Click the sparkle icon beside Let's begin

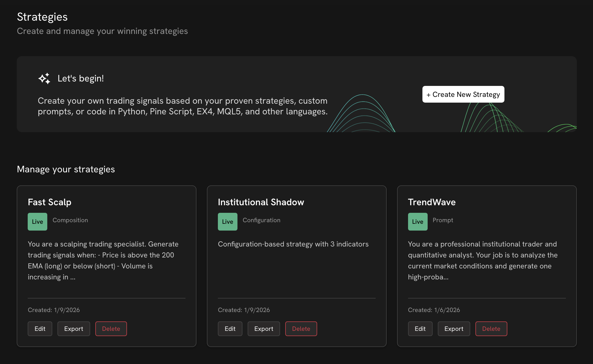[x=44, y=78]
